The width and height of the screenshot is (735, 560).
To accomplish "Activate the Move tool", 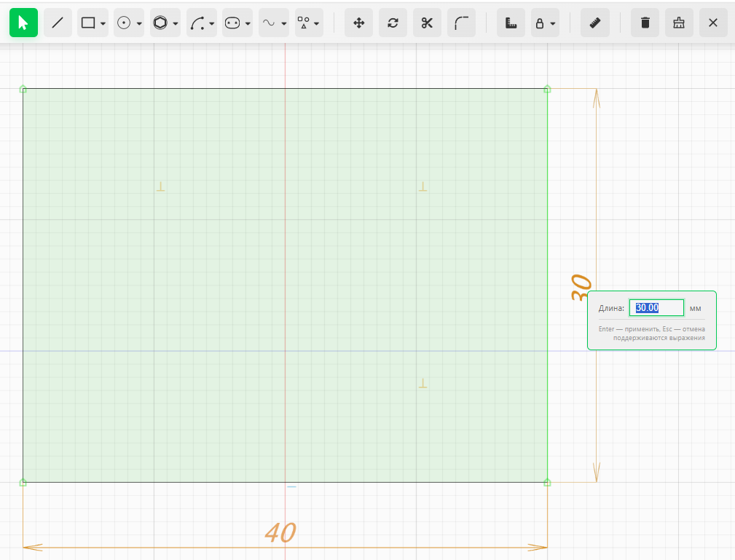I will tap(359, 23).
